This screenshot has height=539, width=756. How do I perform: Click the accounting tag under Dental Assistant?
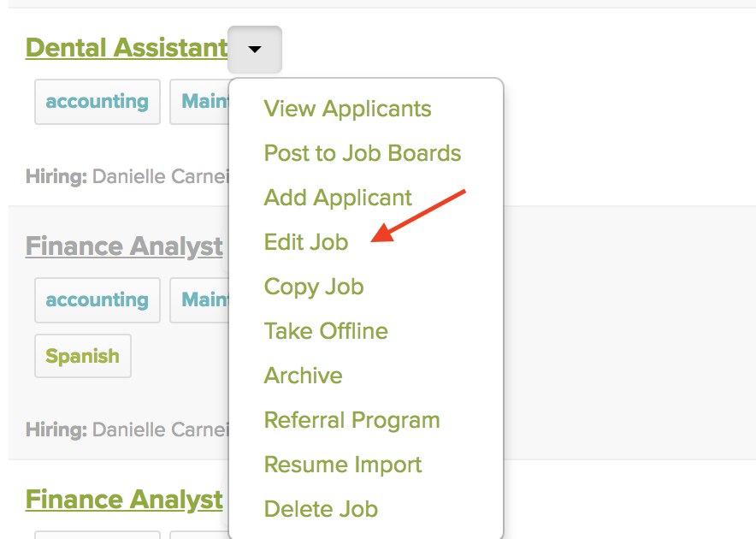point(97,101)
